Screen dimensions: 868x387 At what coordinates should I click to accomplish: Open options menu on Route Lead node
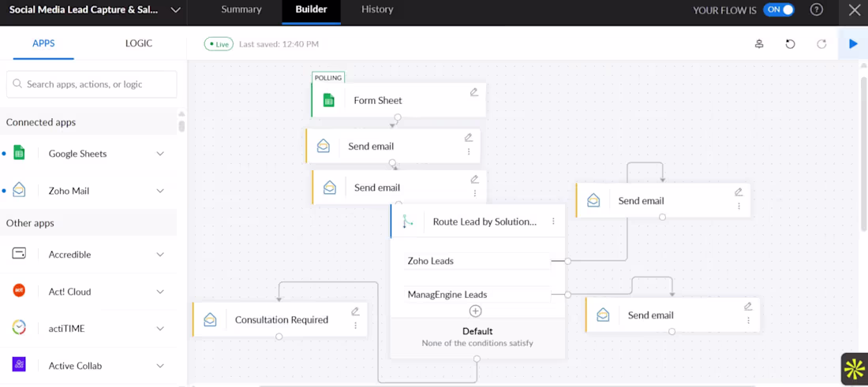click(553, 221)
